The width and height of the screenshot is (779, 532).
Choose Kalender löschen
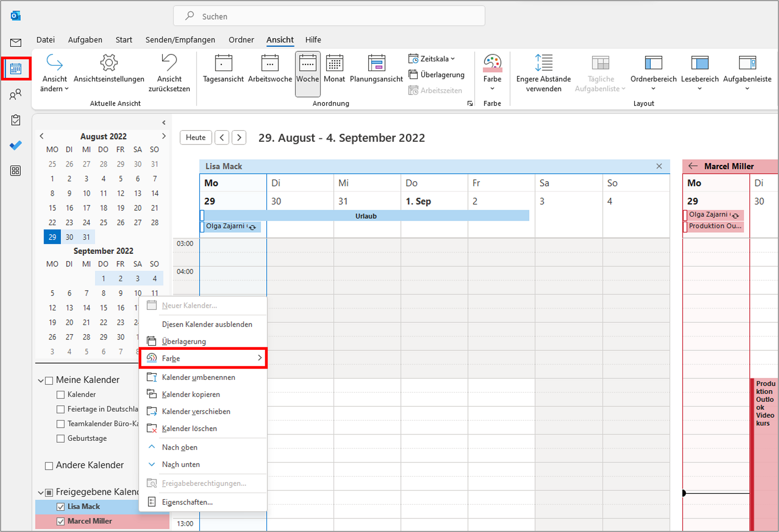[203, 429]
